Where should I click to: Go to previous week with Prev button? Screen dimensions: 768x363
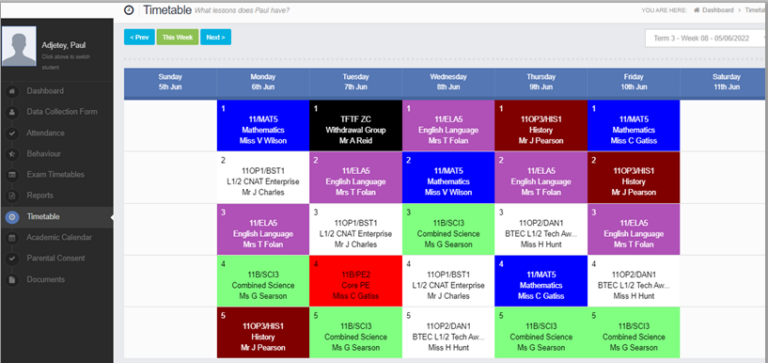point(139,37)
